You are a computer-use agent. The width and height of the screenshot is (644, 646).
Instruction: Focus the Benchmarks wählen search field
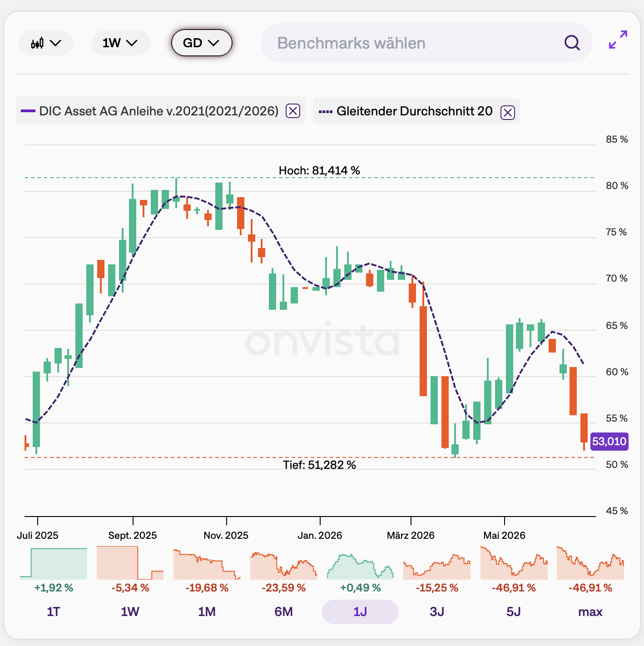click(x=426, y=43)
